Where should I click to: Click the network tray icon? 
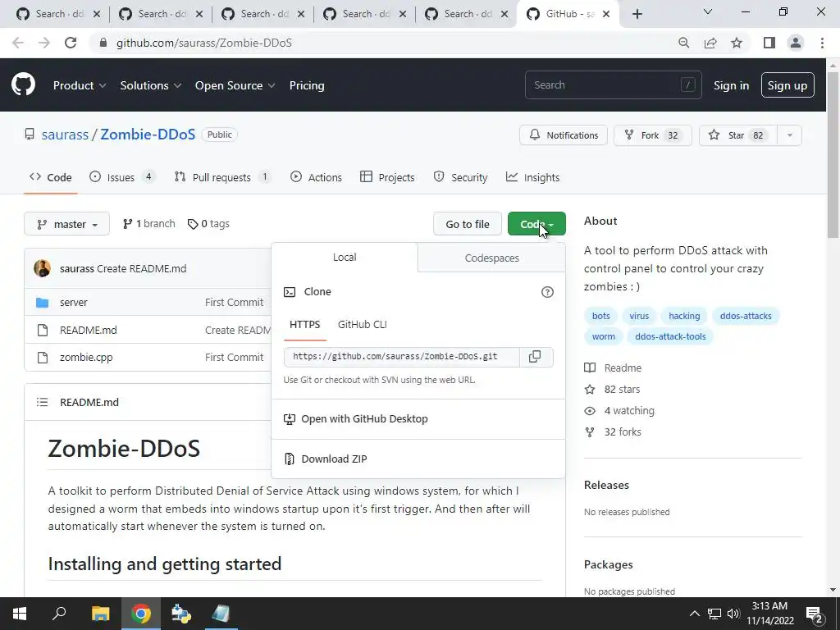(714, 614)
